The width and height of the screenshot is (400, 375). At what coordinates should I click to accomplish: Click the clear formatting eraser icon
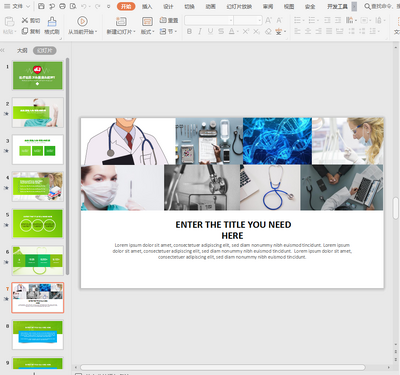pyautogui.click(x=268, y=31)
